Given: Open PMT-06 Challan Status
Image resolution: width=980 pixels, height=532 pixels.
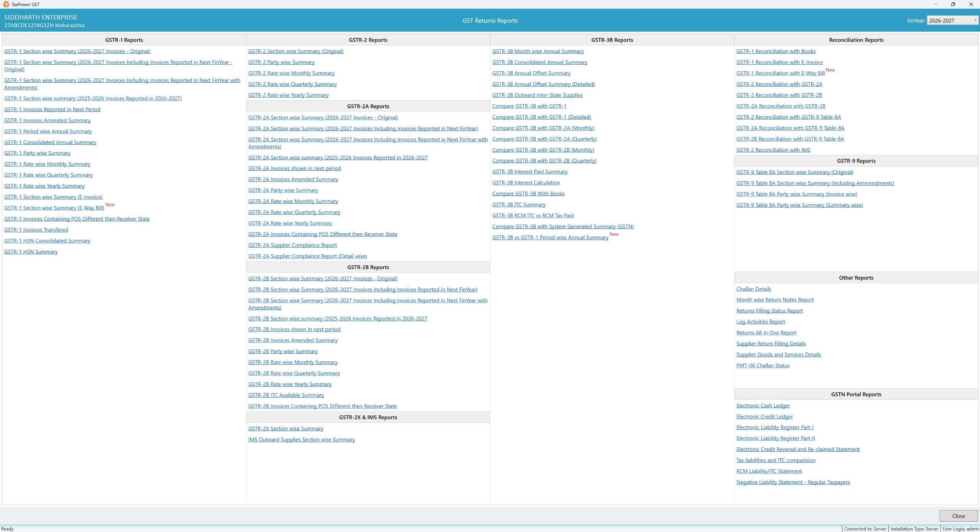Looking at the screenshot, I should [x=763, y=366].
